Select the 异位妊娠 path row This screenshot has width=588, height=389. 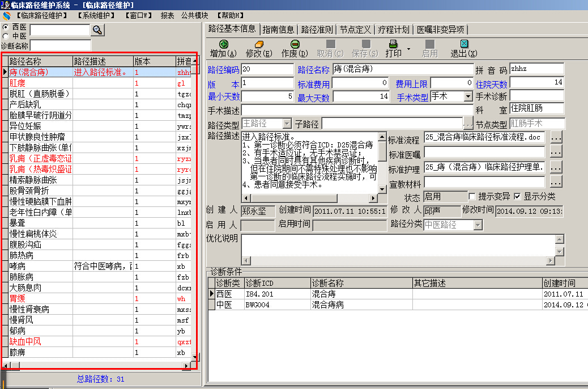(x=100, y=126)
